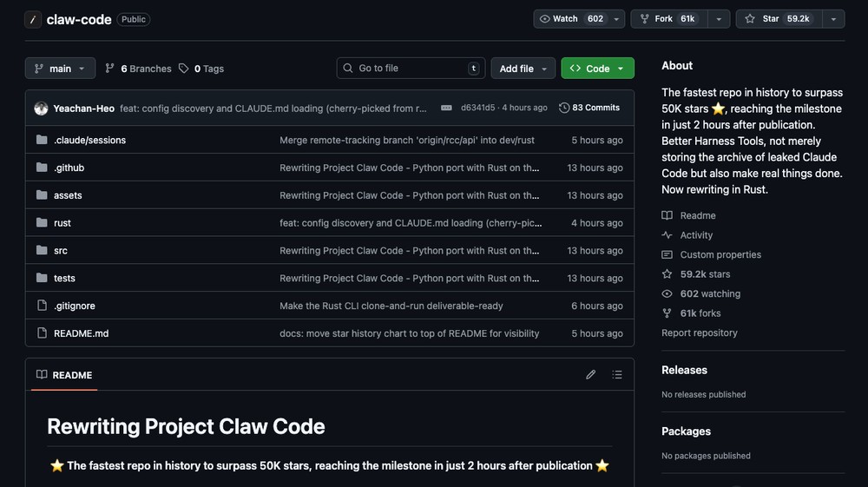Viewport: 868px width, 487px height.
Task: Open the Packages heading link
Action: pyautogui.click(x=686, y=431)
